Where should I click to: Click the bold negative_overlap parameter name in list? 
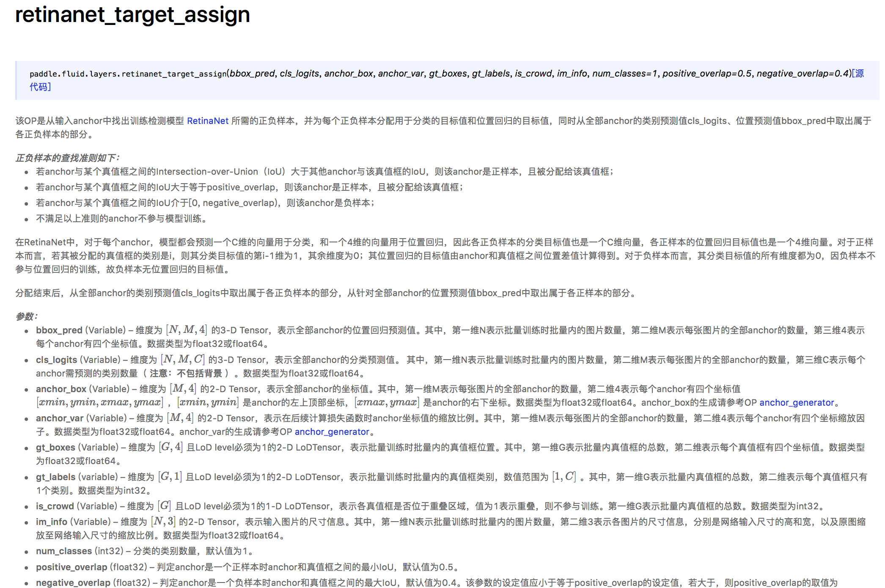point(73,583)
